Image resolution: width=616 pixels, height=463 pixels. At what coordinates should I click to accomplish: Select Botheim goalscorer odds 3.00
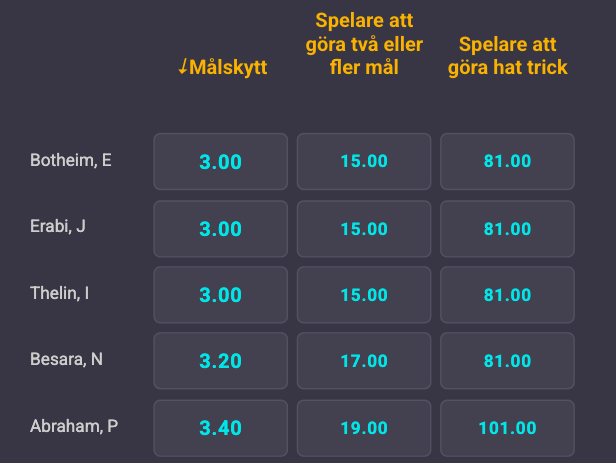tap(221, 161)
